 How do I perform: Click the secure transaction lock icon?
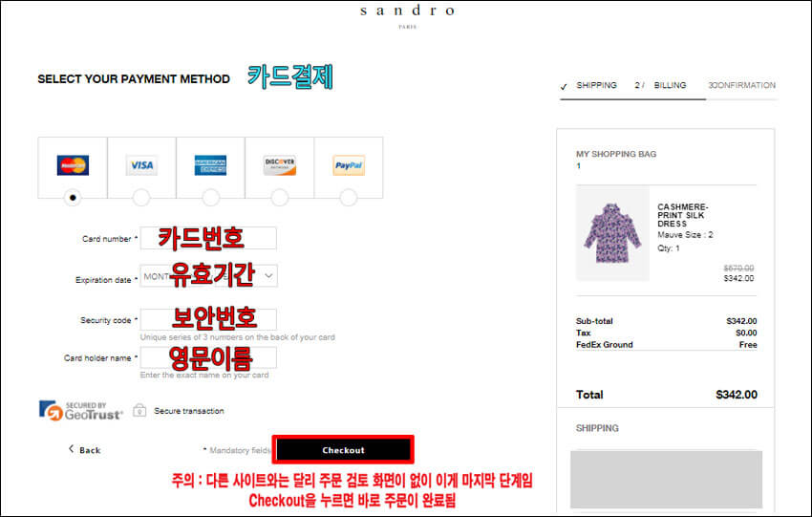point(139,410)
